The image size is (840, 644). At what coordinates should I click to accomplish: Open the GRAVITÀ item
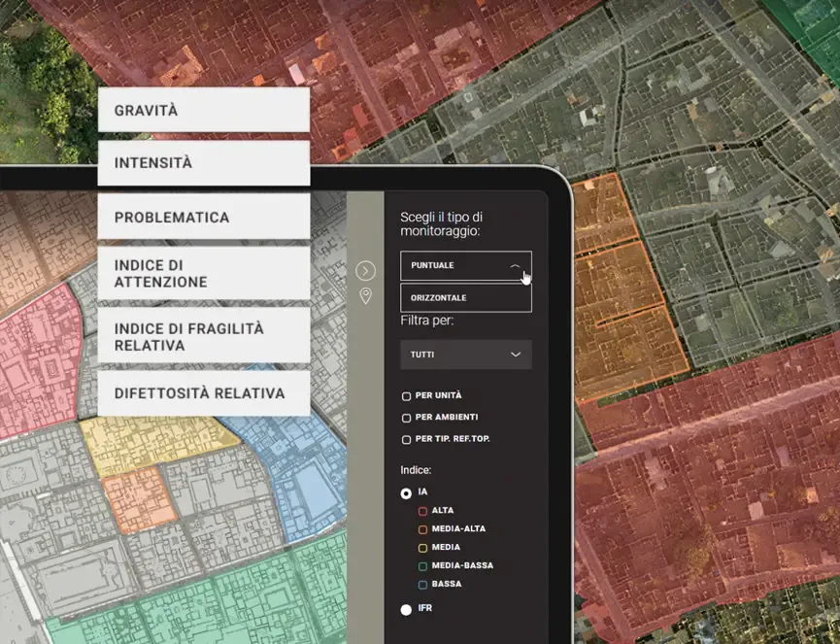coord(204,110)
